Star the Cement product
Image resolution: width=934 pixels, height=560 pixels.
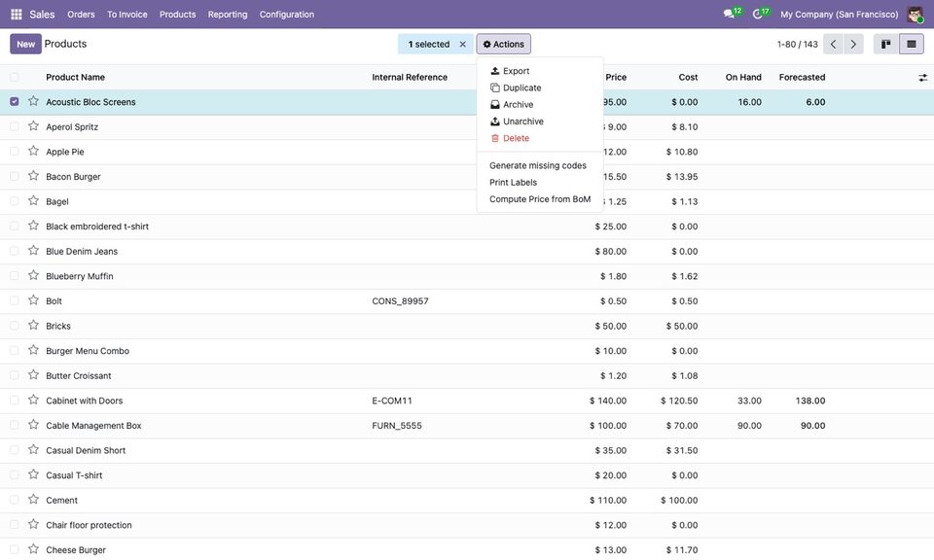click(33, 500)
